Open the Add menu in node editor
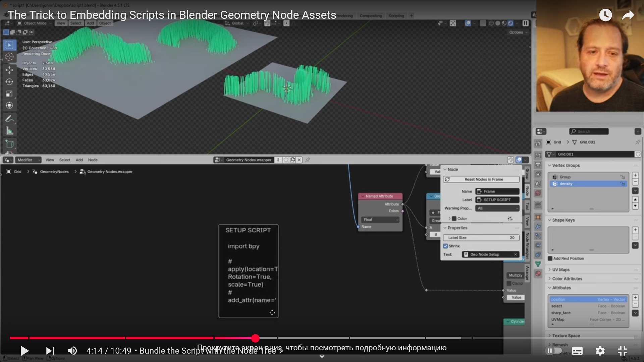Viewport: 644px width, 362px height. pos(79,160)
